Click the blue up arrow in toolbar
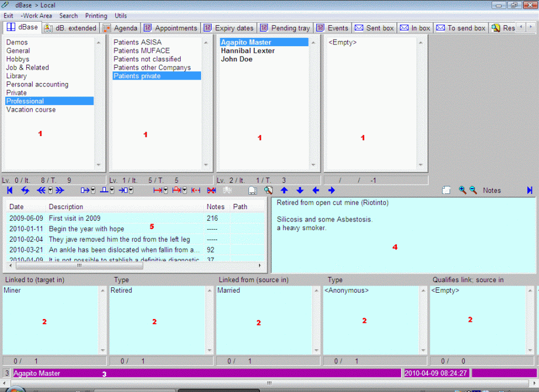The image size is (539, 392). click(x=285, y=190)
